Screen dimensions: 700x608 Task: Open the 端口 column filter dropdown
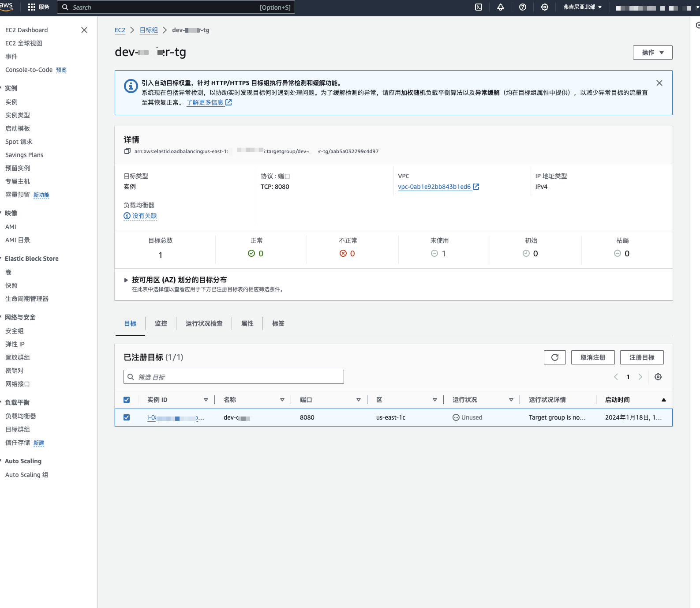359,400
